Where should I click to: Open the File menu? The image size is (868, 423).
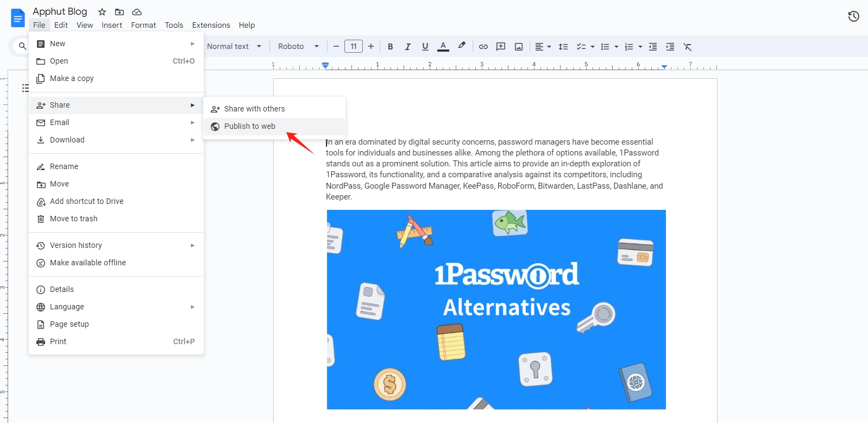tap(39, 25)
